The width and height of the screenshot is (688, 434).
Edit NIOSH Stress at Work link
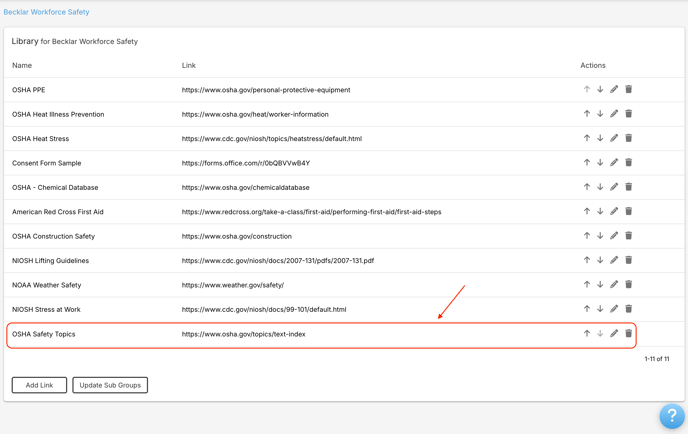[614, 309]
